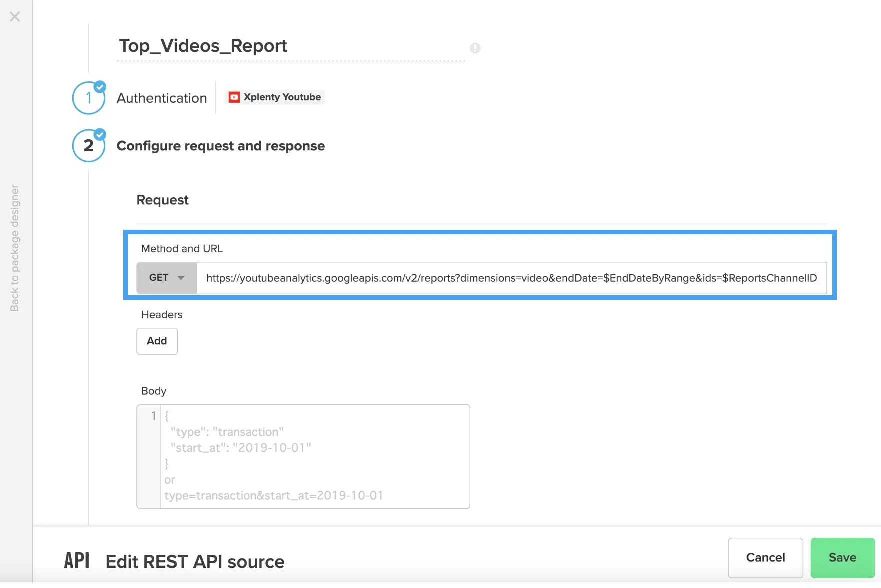Viewport: 881px width, 588px height.
Task: Click the Request section heading
Action: tap(162, 200)
